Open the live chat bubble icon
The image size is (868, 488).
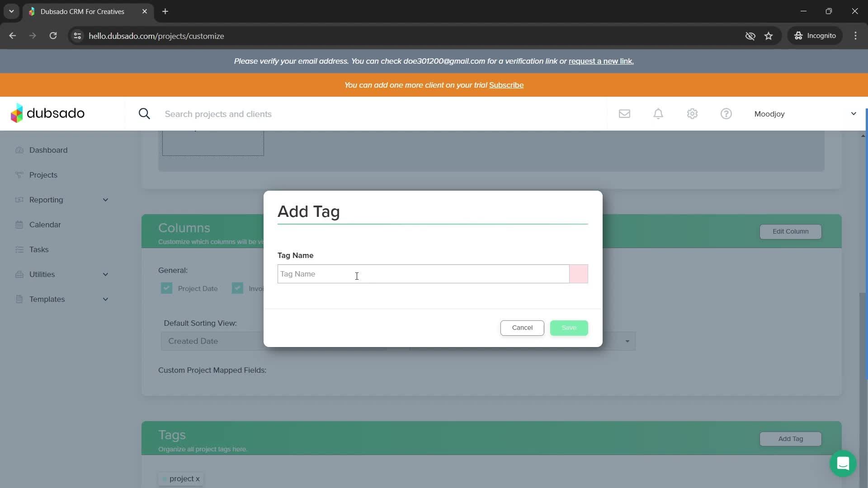pyautogui.click(x=843, y=464)
